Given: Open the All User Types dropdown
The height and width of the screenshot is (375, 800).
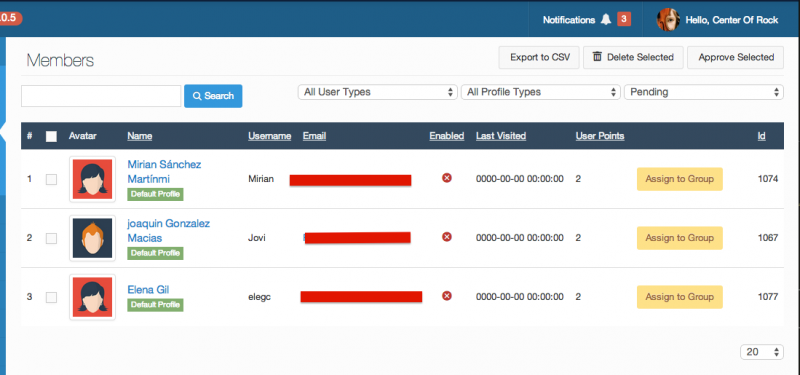Looking at the screenshot, I should [x=377, y=92].
